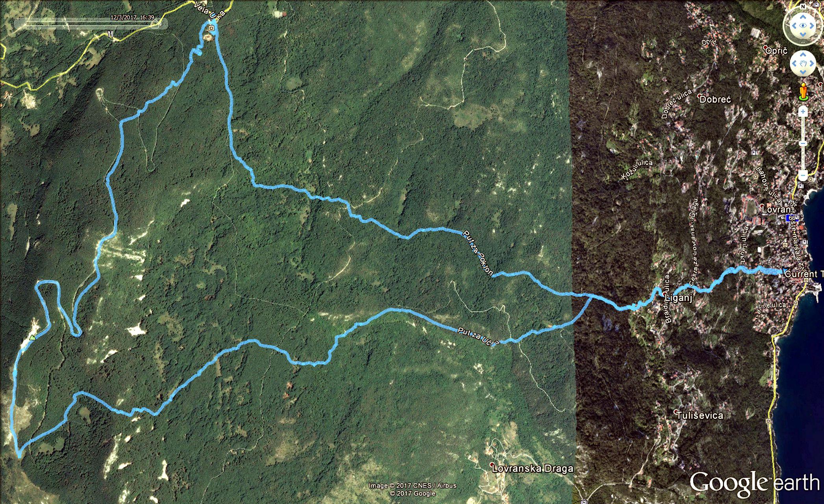Select the Lovranska Draga place marker

click(492, 465)
